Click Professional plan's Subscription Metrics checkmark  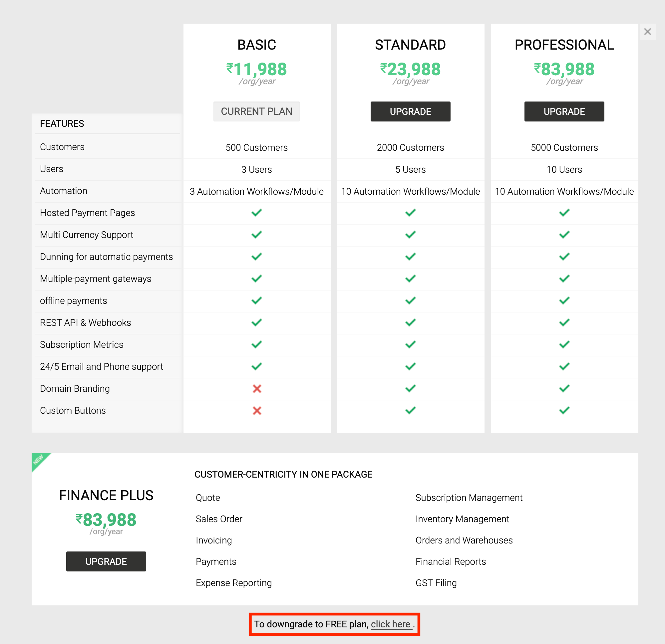[564, 344]
